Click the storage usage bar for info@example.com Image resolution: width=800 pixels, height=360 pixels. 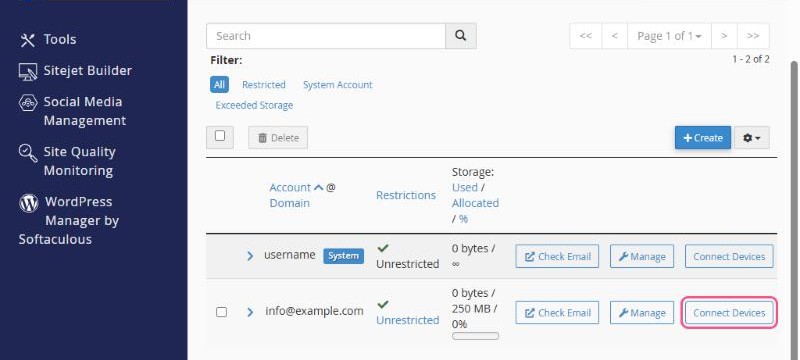[x=475, y=336]
